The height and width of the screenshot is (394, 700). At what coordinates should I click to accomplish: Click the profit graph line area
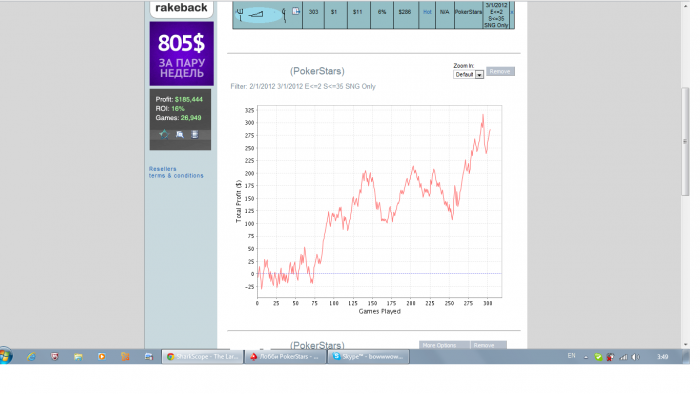click(379, 201)
